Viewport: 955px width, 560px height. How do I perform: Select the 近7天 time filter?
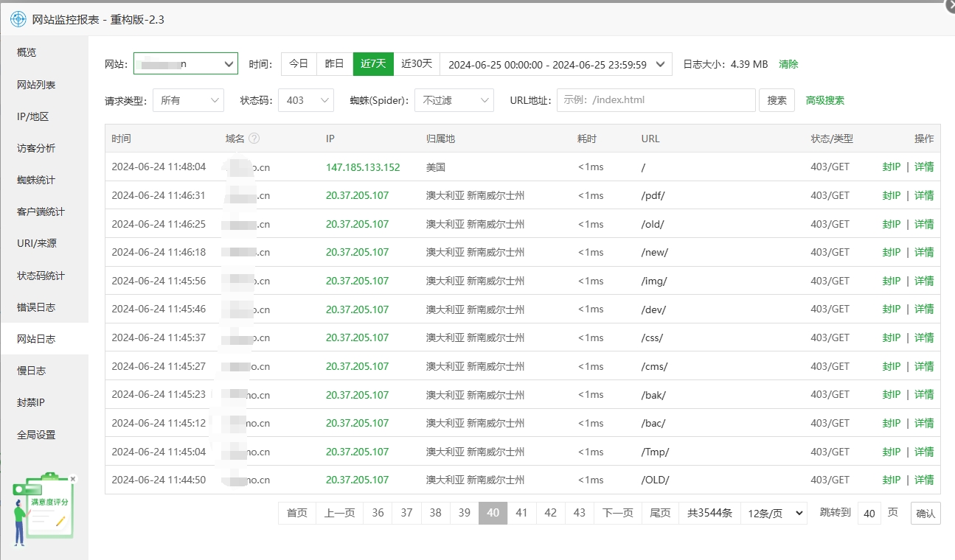[373, 63]
